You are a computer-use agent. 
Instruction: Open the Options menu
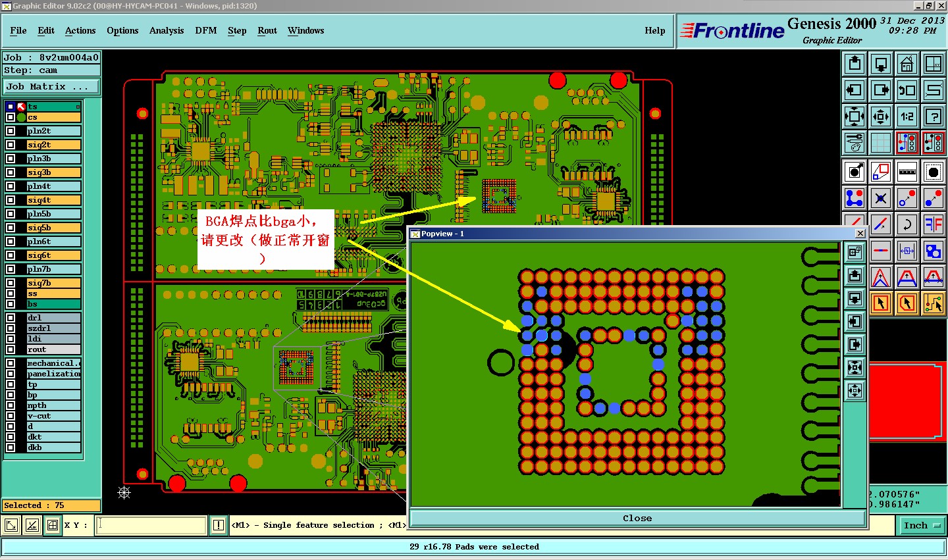click(x=122, y=30)
